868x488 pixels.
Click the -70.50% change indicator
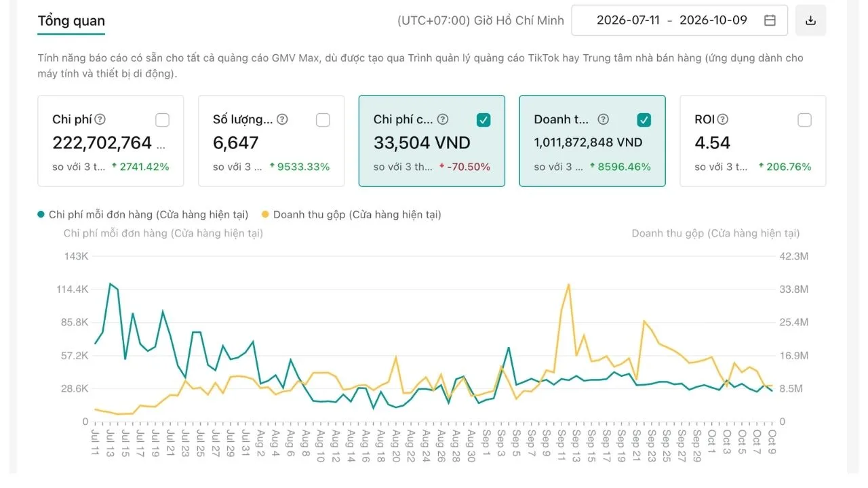click(x=465, y=167)
